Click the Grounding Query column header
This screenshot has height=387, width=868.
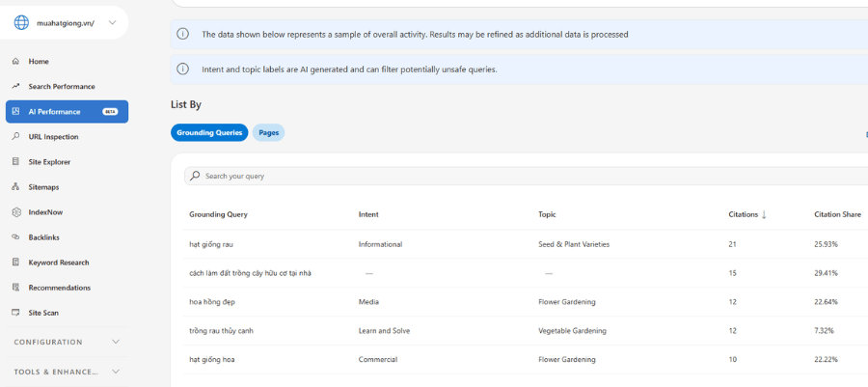click(x=218, y=215)
